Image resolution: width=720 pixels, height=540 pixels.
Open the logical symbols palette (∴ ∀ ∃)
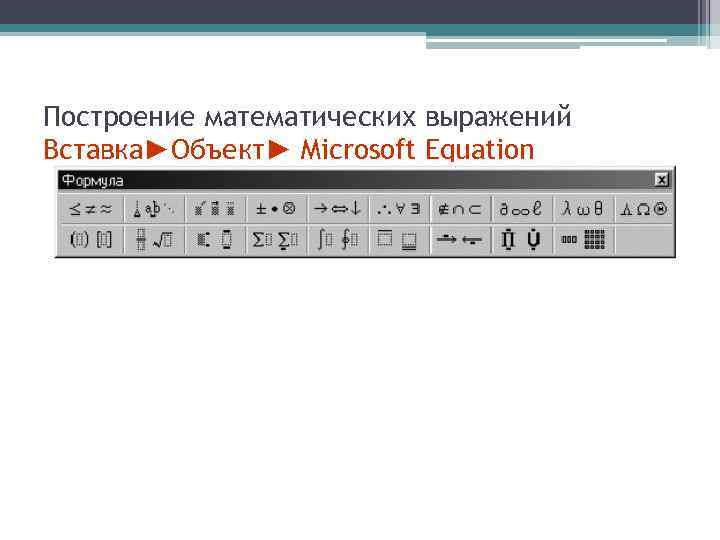(399, 209)
